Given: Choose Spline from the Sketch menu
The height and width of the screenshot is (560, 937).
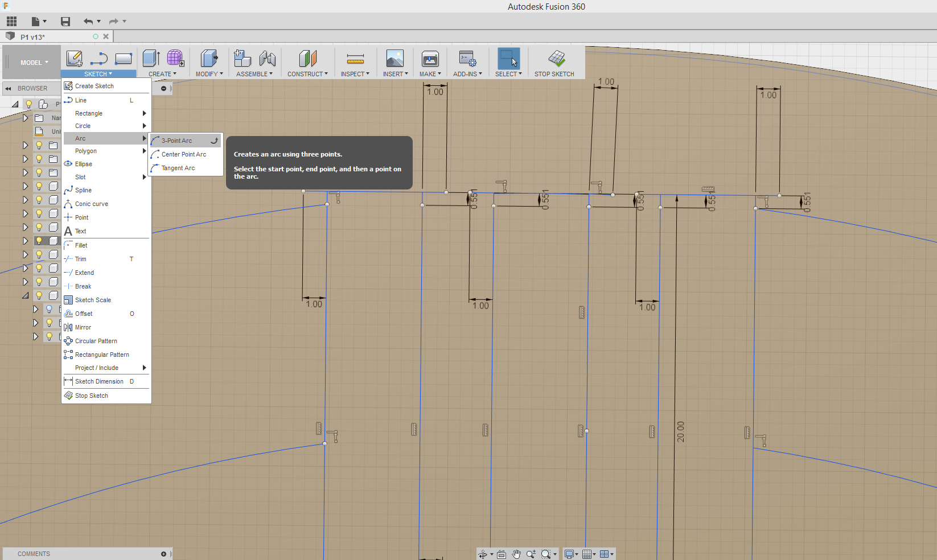Looking at the screenshot, I should point(106,190).
